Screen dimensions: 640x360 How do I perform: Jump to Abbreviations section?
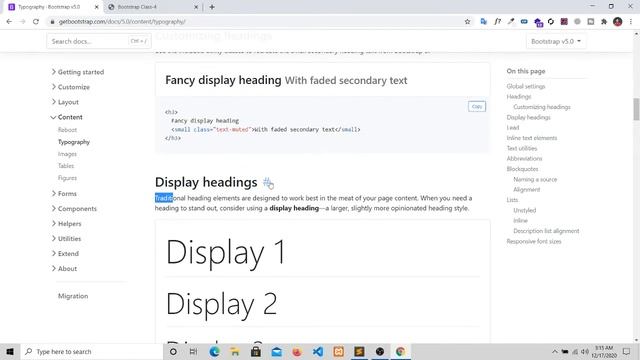pos(524,158)
